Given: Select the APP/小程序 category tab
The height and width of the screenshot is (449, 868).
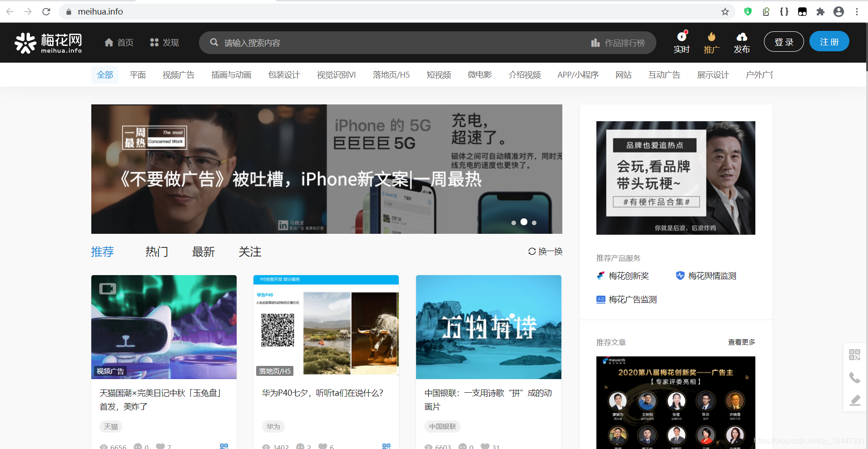Looking at the screenshot, I should tap(578, 75).
